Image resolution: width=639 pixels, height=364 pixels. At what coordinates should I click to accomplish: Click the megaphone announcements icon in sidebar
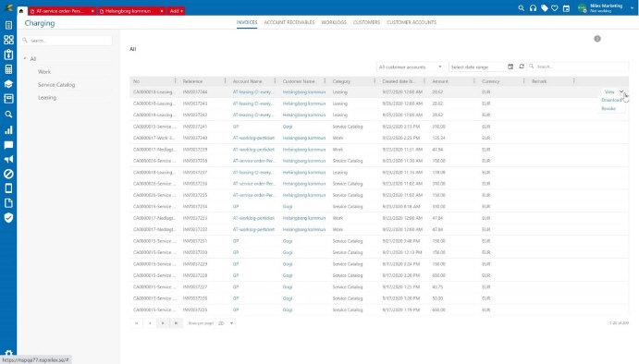point(8,159)
